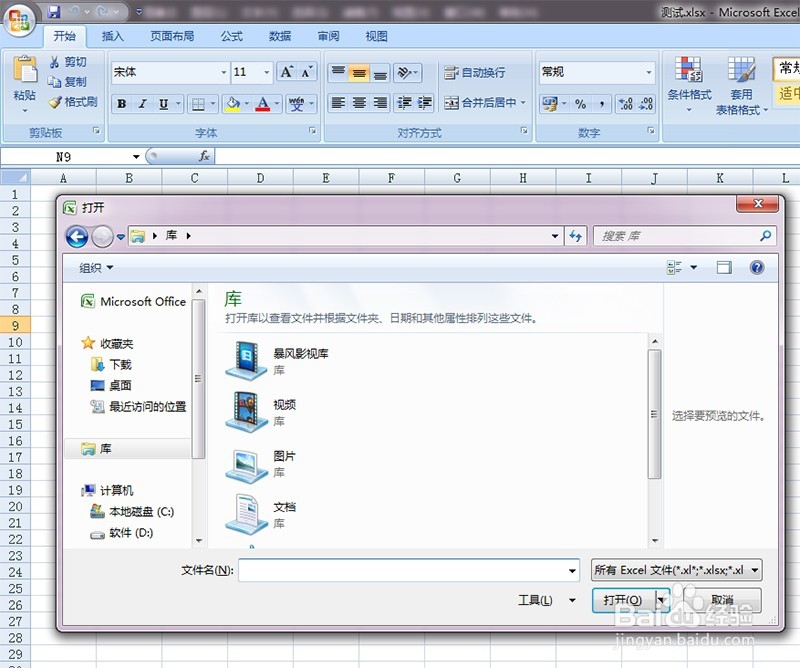The height and width of the screenshot is (668, 800).
Task: Switch to the 数据 ribbon tab
Action: [280, 36]
